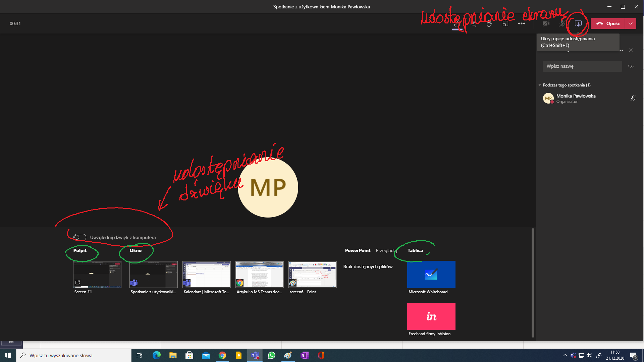Open breakout rooms icon
This screenshot has height=362, width=644.
505,23
